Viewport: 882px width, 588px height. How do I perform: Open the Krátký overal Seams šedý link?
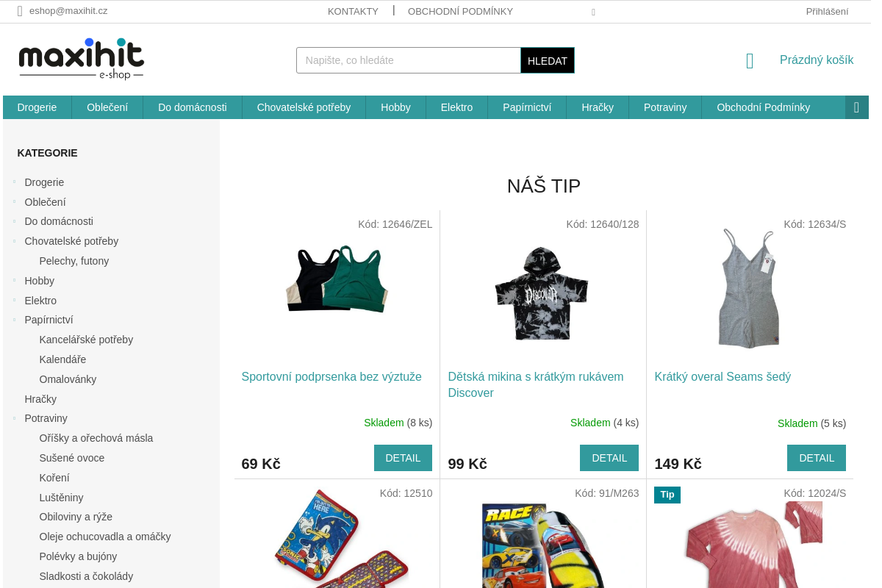pos(723,376)
